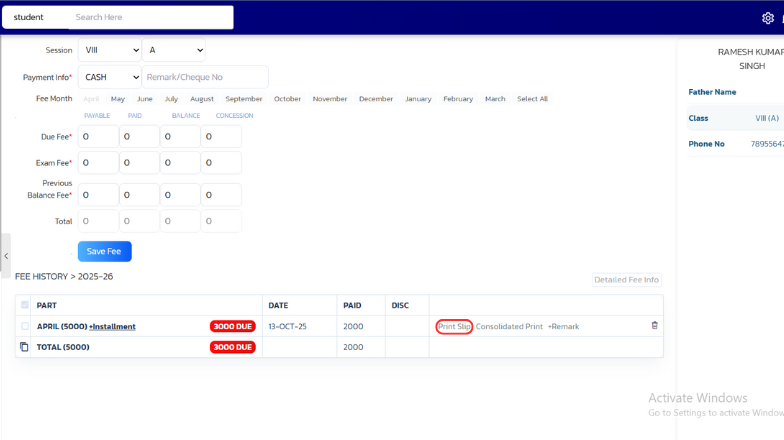
Task: Select September fee month
Action: [x=244, y=99]
